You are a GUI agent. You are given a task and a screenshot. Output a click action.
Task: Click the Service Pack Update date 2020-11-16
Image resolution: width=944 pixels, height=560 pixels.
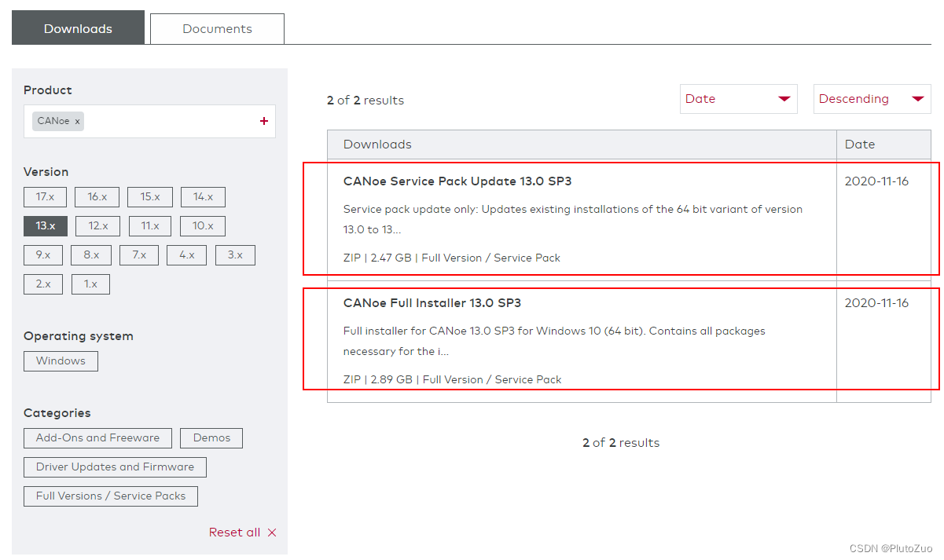876,181
